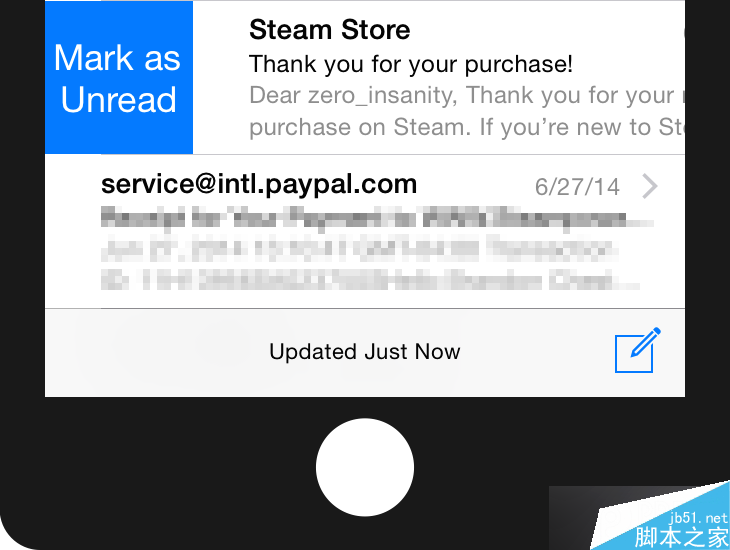
Task: Open the 'Thank you for your purchase!' subject
Action: 411,64
